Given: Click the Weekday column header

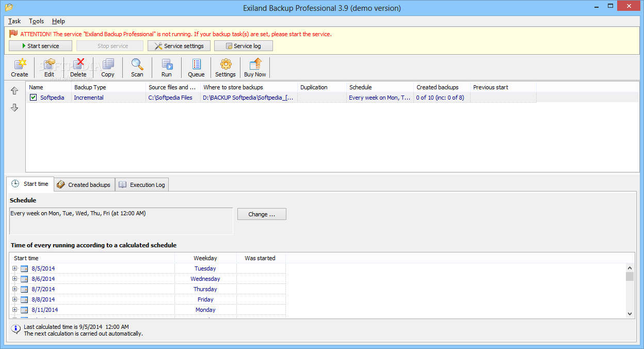Looking at the screenshot, I should tap(205, 258).
